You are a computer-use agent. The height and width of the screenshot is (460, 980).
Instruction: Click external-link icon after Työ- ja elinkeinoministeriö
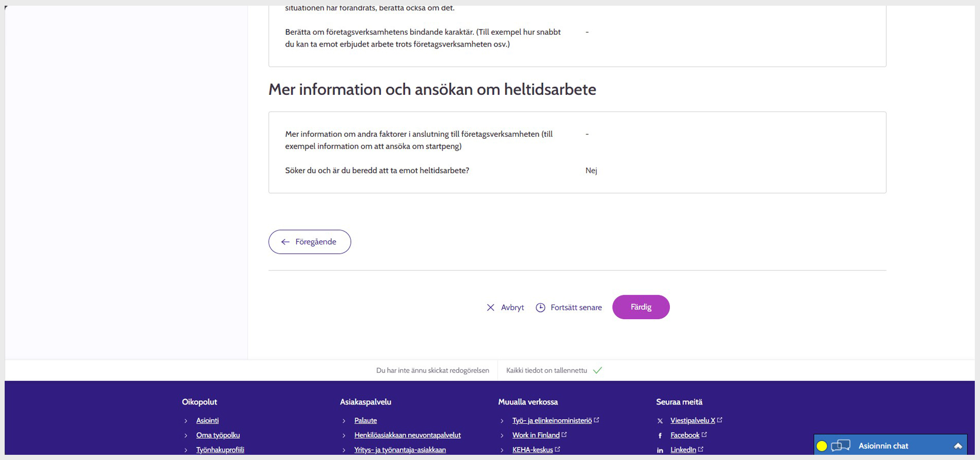click(x=596, y=420)
